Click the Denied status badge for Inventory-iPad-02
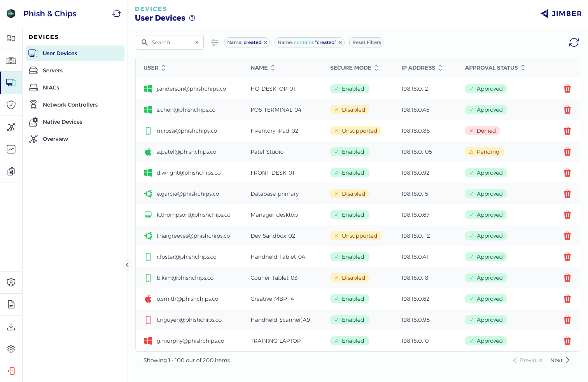The image size is (588, 382). coord(482,131)
